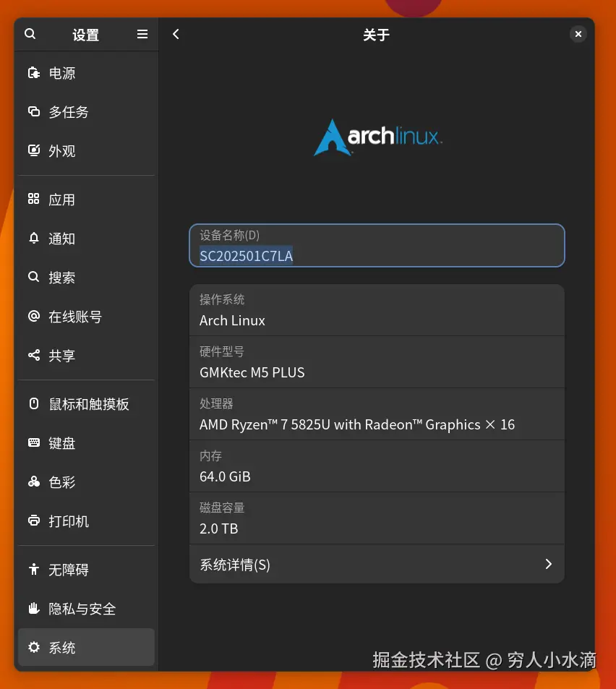Open 多任务 settings panel
Screen dimensions: 616x689
coord(86,111)
